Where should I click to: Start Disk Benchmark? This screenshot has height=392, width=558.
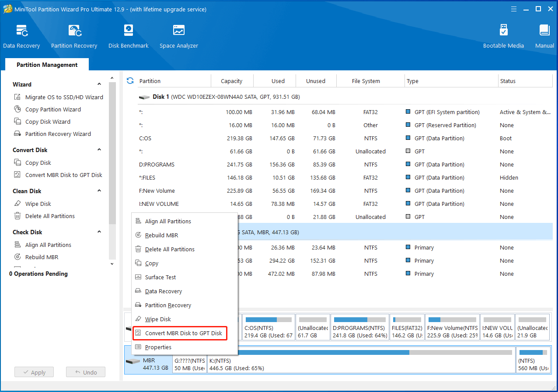pos(128,35)
